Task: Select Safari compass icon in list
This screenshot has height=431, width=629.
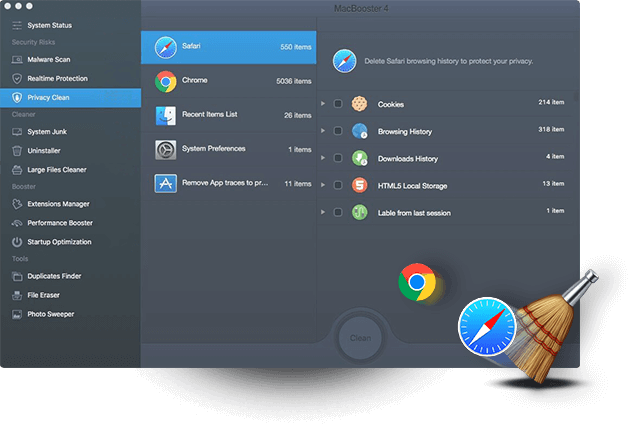Action: pyautogui.click(x=166, y=47)
